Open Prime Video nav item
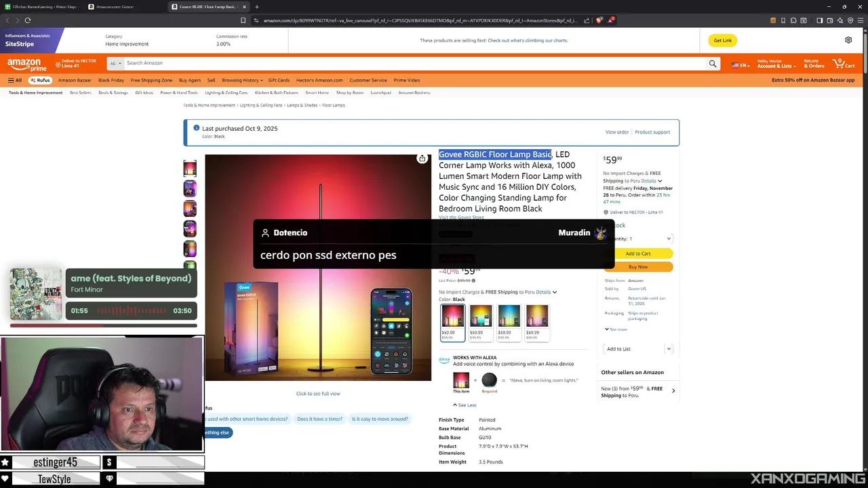868x488 pixels. point(407,80)
